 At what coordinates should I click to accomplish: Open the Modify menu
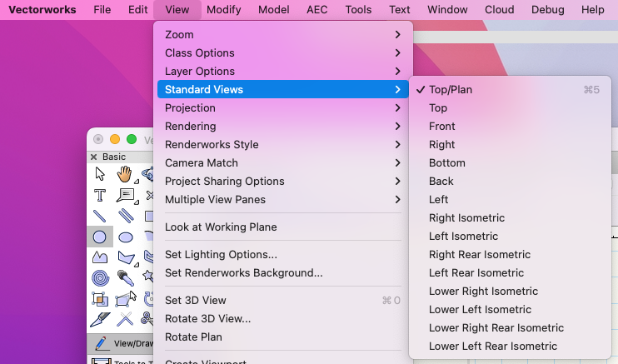224,10
